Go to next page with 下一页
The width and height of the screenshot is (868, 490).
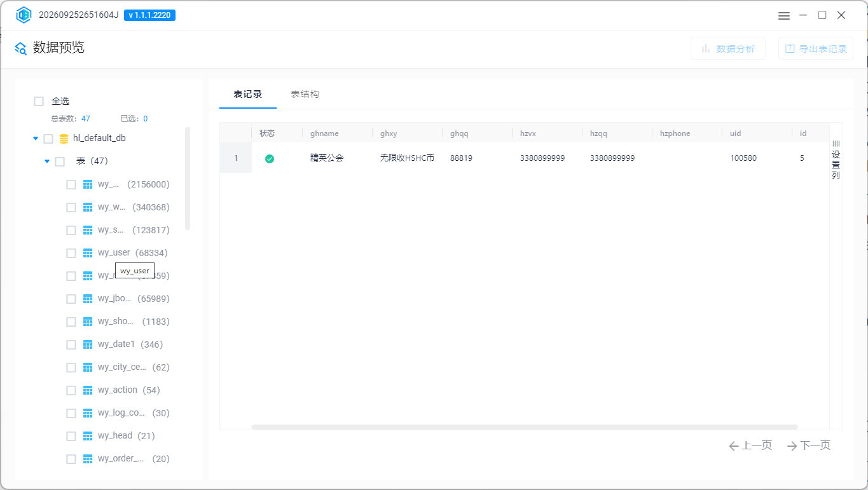[809, 446]
